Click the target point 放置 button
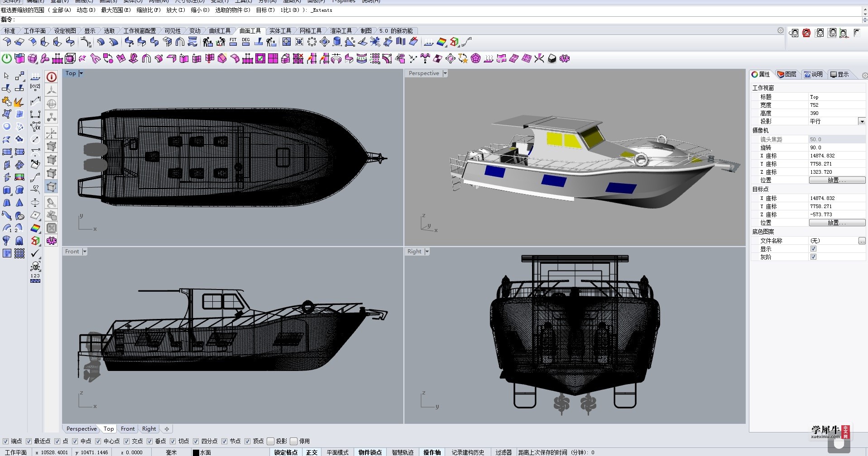 [837, 223]
